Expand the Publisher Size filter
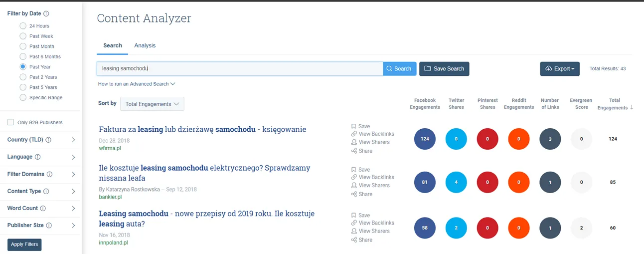 (73, 226)
